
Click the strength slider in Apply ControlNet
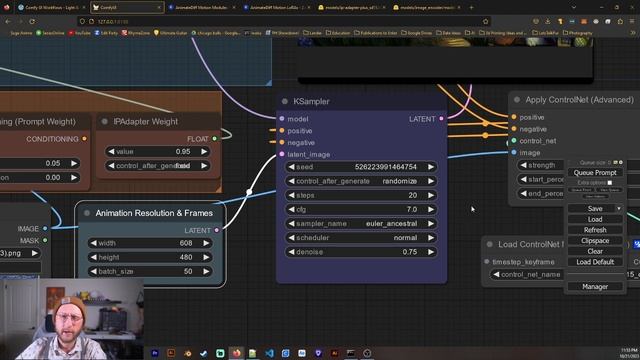(x=541, y=165)
